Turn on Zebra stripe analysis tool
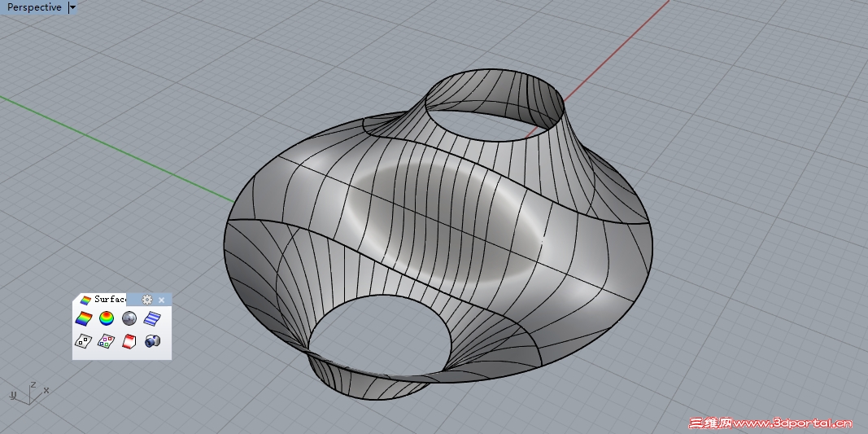868x434 pixels. tap(152, 318)
